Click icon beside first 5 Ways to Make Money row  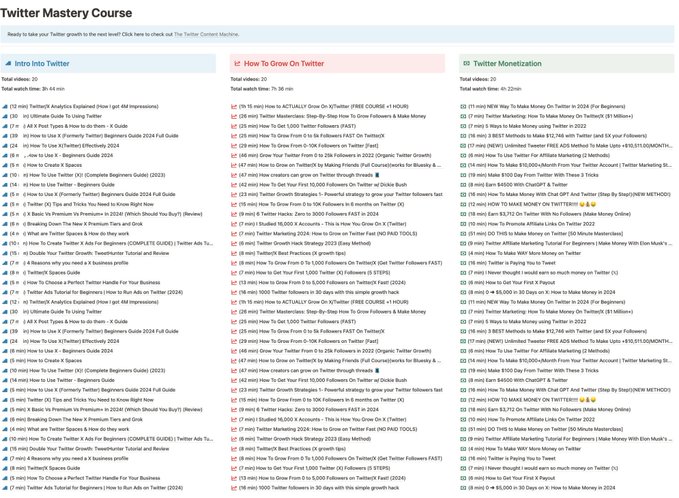coord(463,126)
